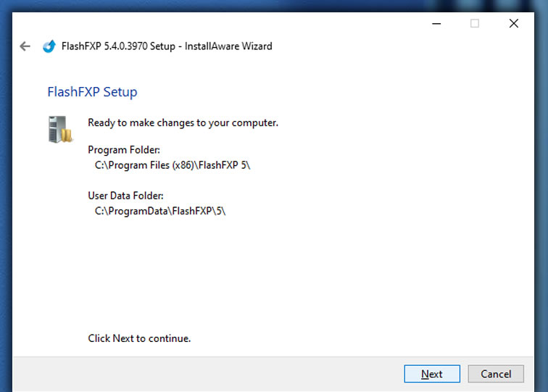Minimize the setup wizard window
This screenshot has height=392, width=548.
click(x=436, y=24)
